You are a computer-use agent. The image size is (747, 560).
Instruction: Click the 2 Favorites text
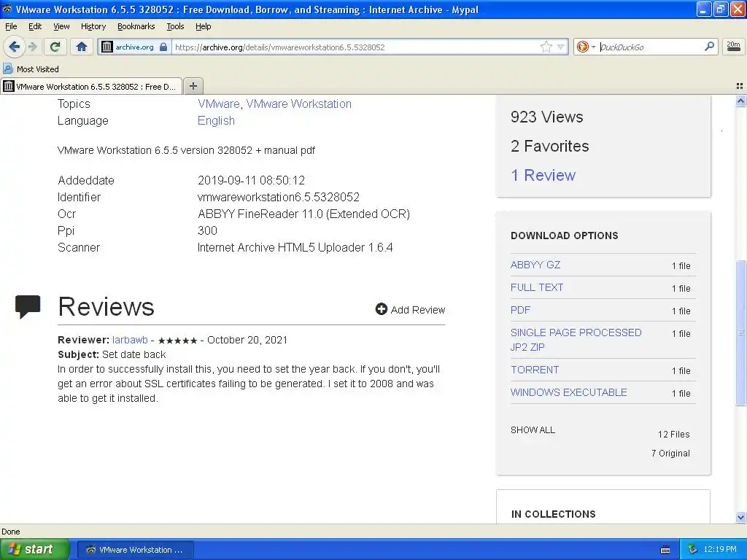coord(550,146)
